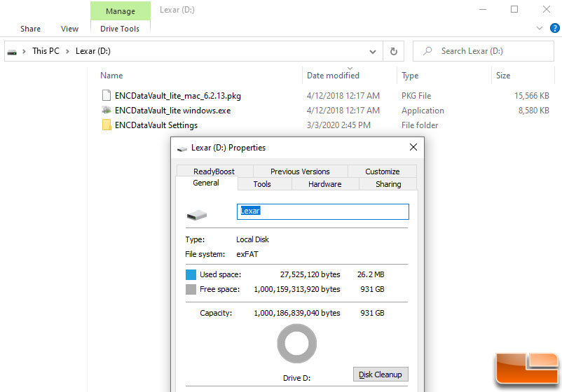Image resolution: width=562 pixels, height=392 pixels.
Task: Maximize the Lexar (D:) Explorer window
Action: tap(514, 9)
